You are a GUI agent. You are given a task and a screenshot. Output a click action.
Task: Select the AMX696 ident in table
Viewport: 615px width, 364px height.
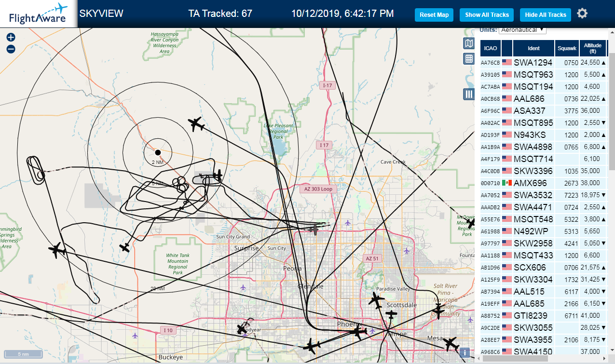point(530,183)
